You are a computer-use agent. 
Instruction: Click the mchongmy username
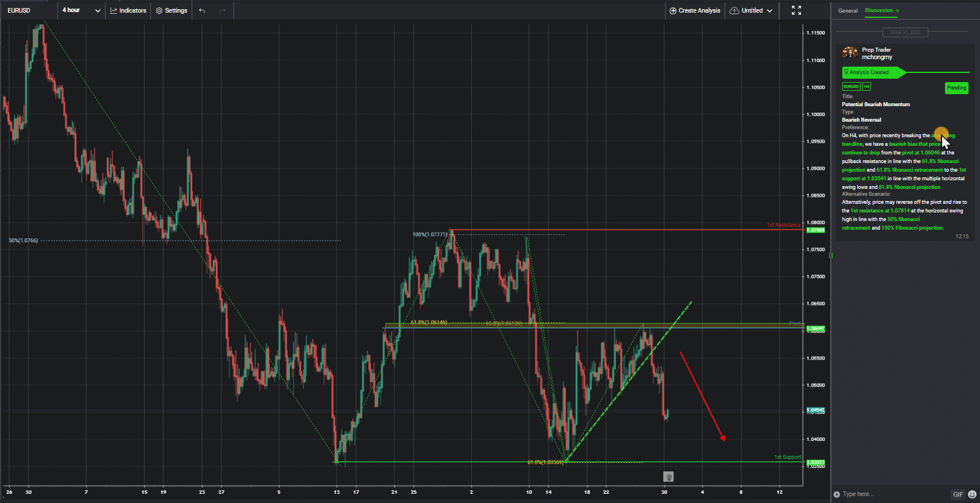tap(877, 57)
